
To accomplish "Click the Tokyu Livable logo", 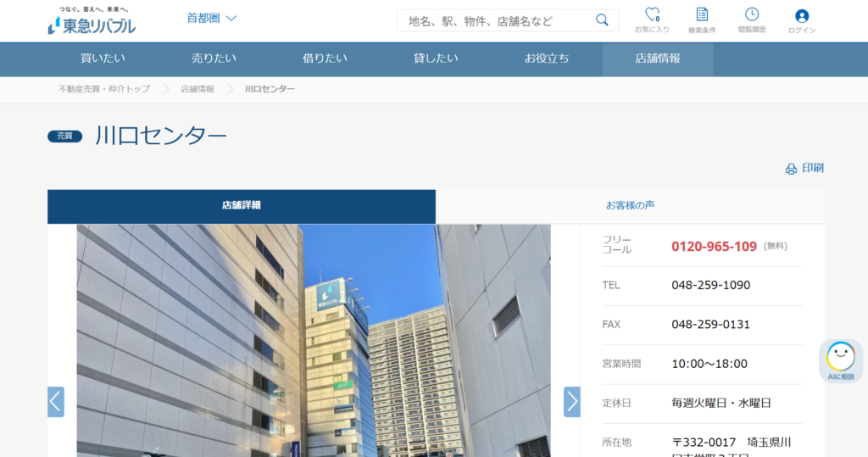I will point(92,21).
